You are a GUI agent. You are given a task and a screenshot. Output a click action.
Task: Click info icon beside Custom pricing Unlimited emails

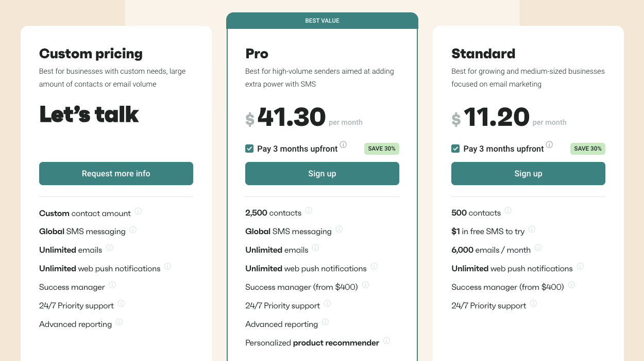[109, 248]
